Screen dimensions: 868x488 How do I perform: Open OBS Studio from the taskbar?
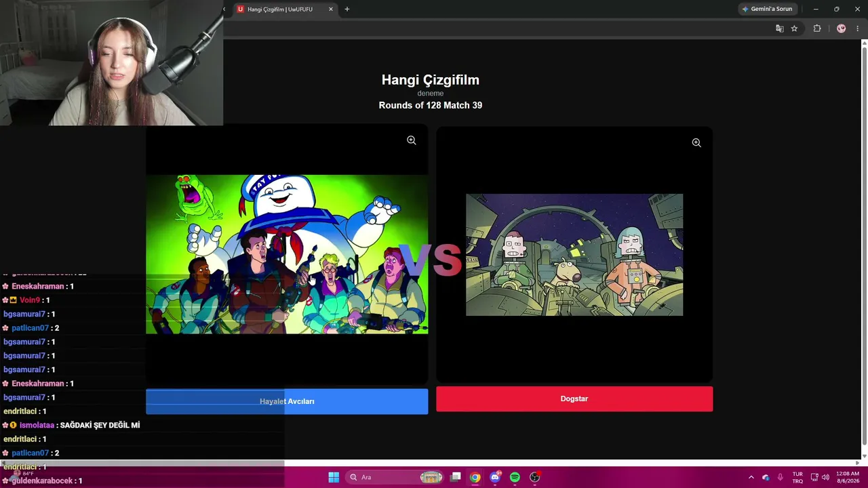pos(534,477)
